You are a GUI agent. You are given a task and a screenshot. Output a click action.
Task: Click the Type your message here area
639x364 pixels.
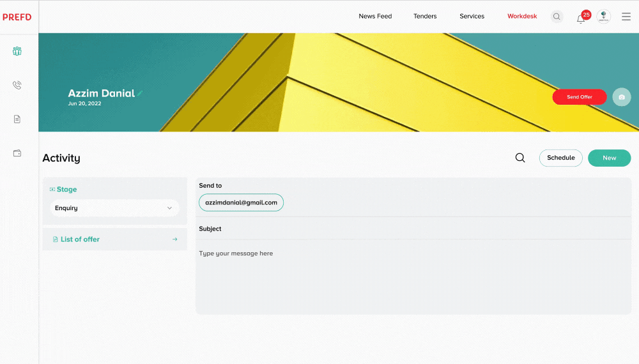413,277
